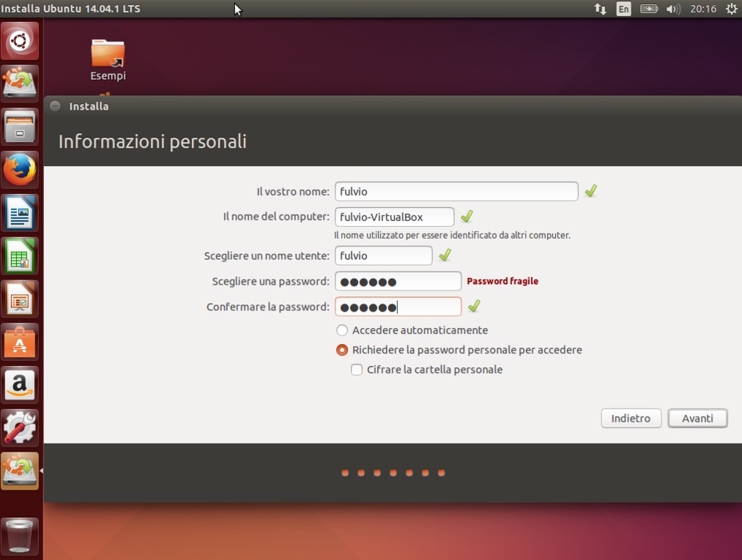Open LibreOffice Writer from the launcher
Viewport: 742px width, 560px height.
19,213
